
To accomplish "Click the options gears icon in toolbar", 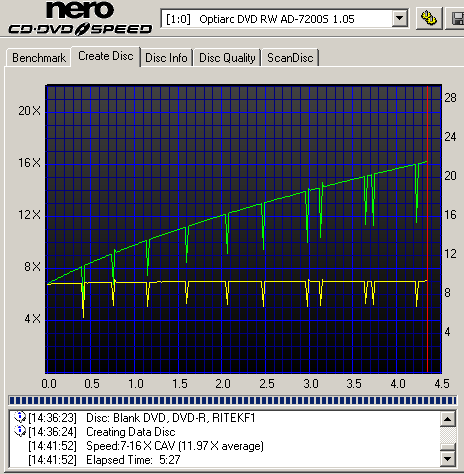I will click(429, 18).
